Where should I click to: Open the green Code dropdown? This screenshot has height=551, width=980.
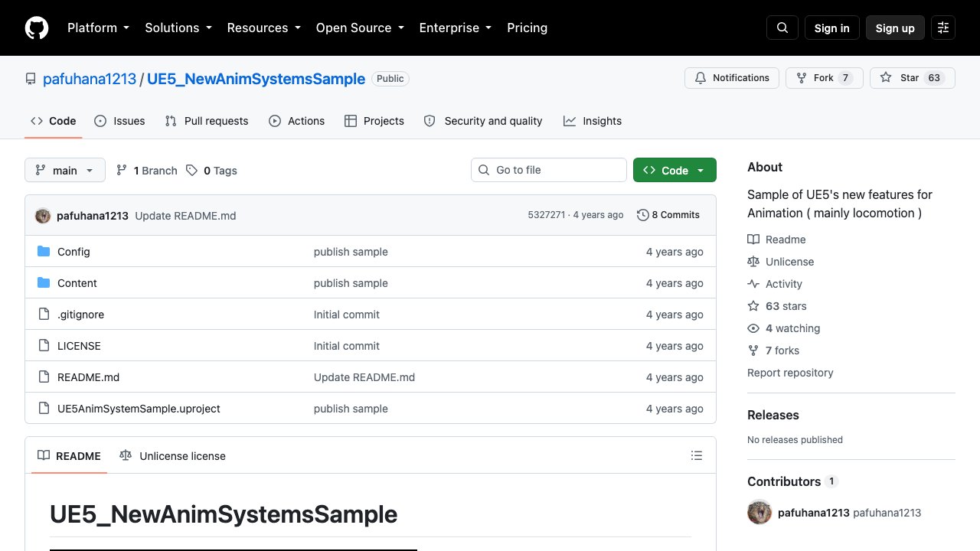point(675,170)
